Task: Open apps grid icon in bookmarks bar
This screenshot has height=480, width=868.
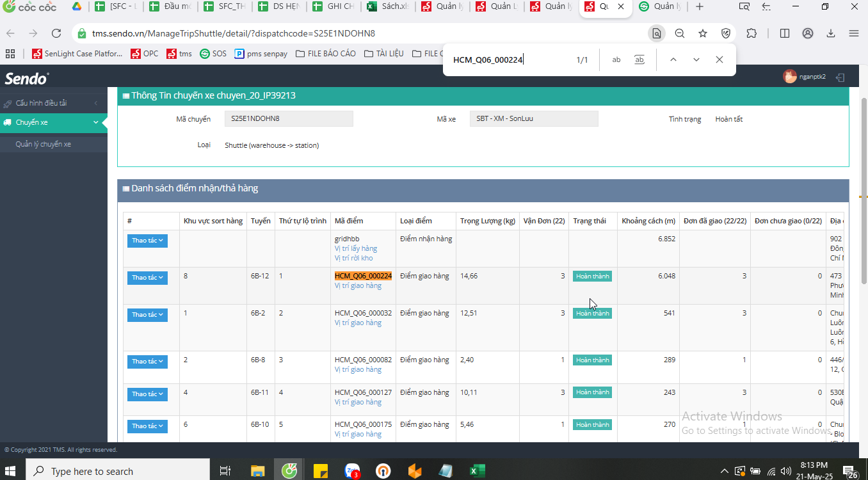Action: tap(10, 54)
